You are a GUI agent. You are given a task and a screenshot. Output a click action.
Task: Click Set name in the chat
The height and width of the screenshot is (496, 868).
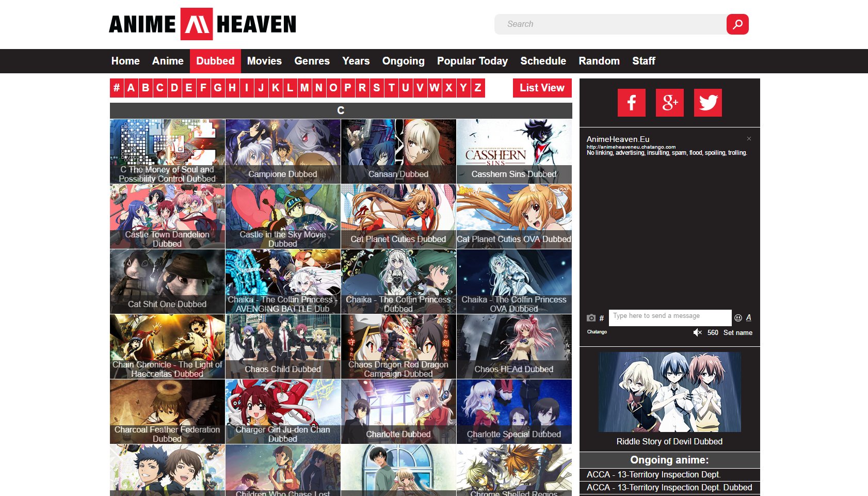point(737,333)
